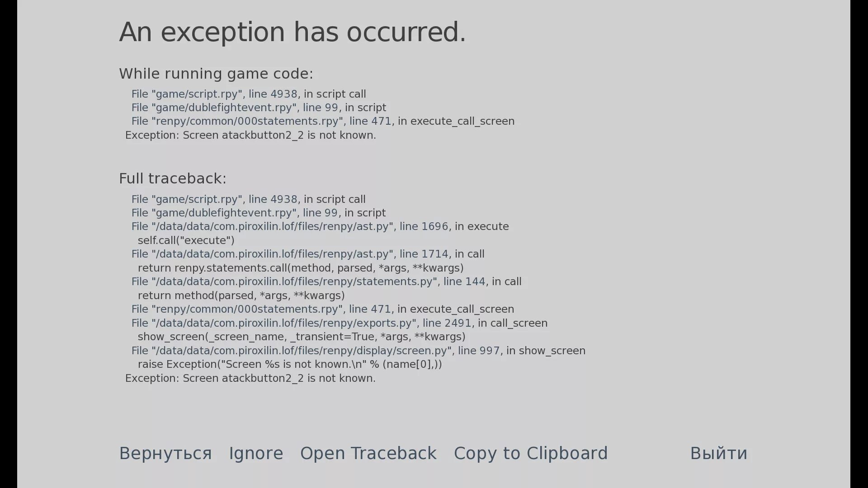Copy traceback to clipboard
This screenshot has width=868, height=488.
[531, 454]
